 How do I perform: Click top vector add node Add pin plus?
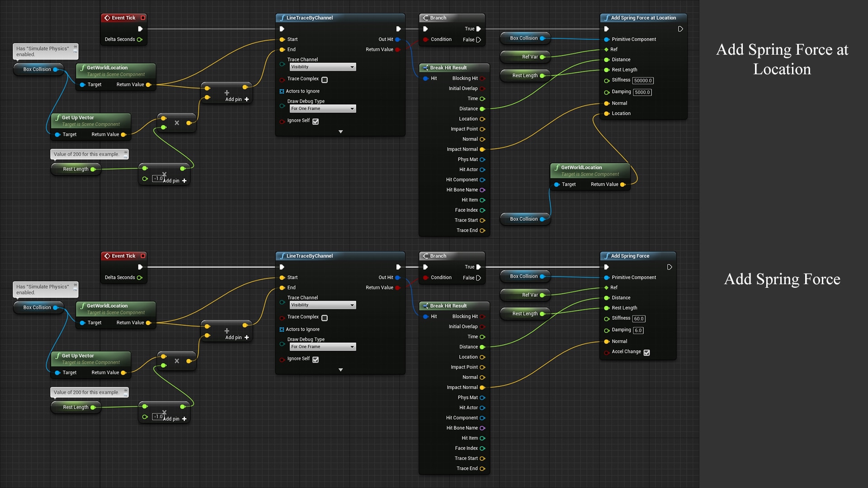pos(247,99)
